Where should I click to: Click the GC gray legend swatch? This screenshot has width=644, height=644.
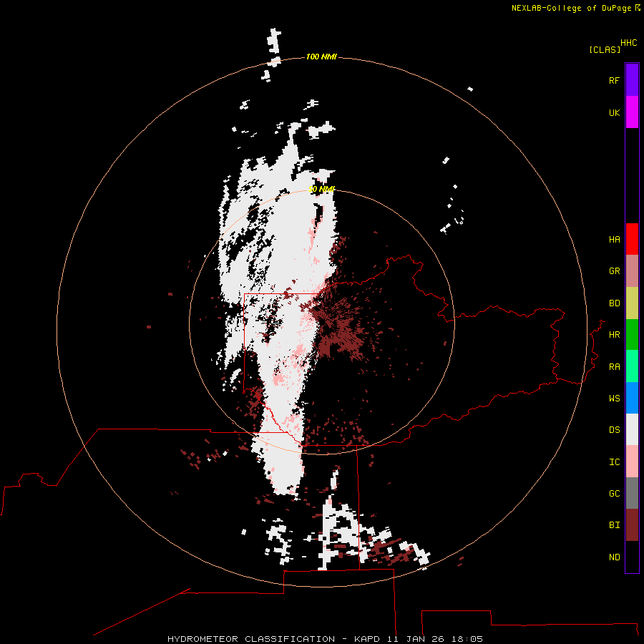tap(632, 493)
